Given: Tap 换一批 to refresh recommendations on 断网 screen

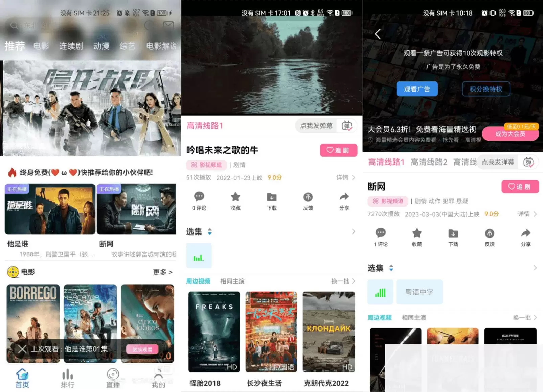Looking at the screenshot, I should [525, 318].
